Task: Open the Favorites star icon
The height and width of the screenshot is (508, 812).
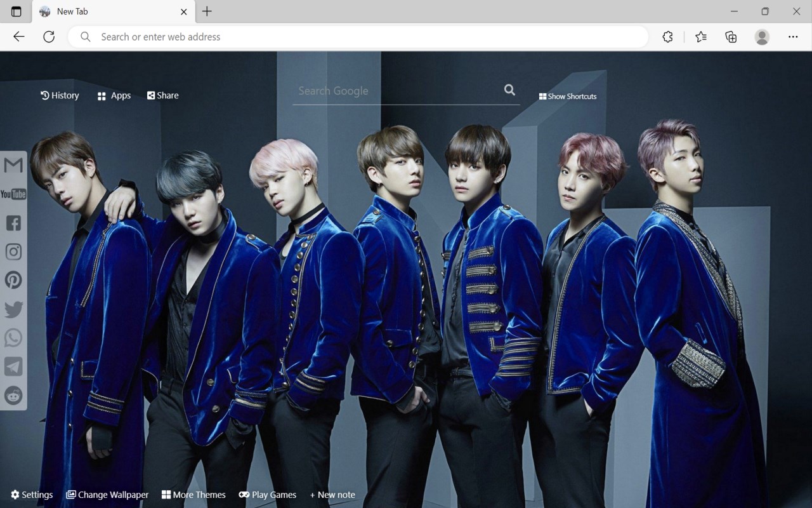Action: coord(700,37)
